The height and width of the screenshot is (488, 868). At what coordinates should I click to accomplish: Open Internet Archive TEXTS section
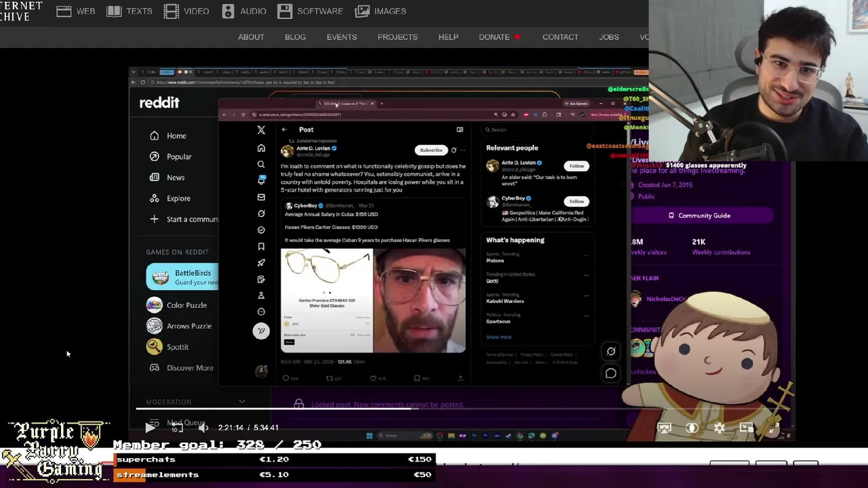point(130,11)
